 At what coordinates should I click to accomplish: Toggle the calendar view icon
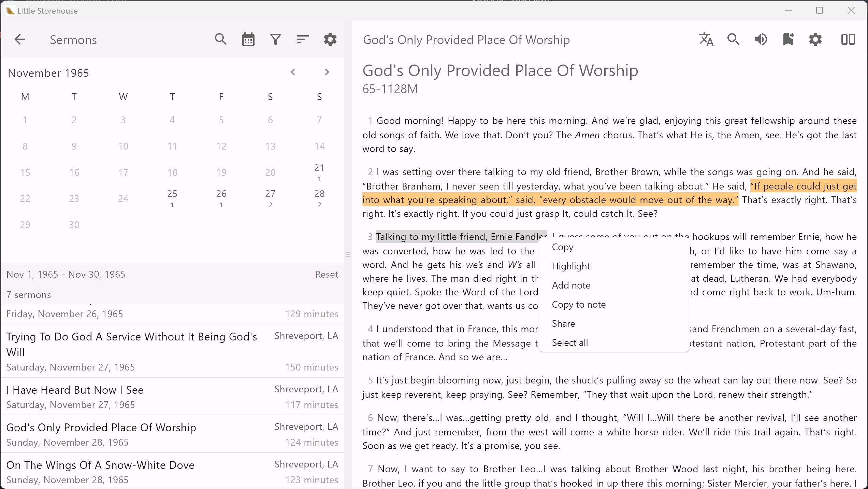(x=248, y=40)
